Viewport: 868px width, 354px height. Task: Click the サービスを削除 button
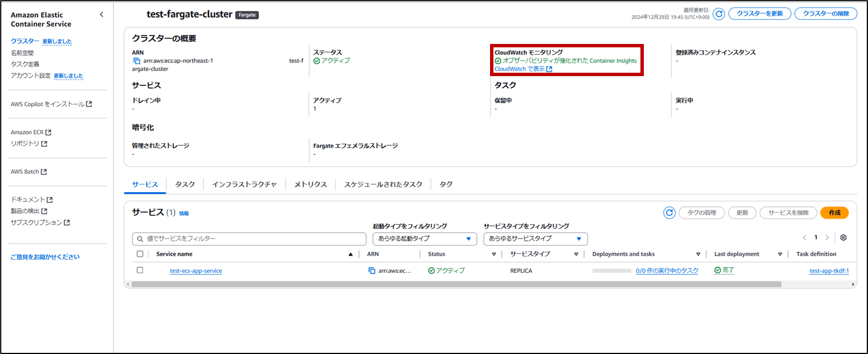pos(788,213)
